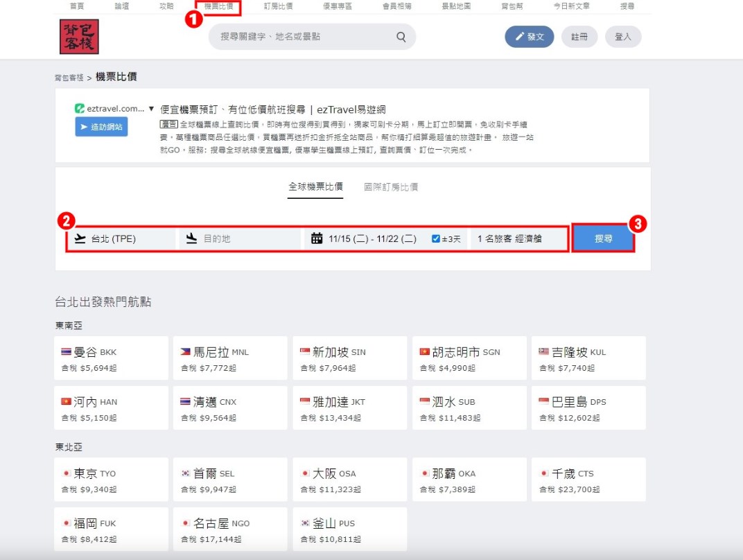Click the 造訪網站 visit website button
This screenshot has width=743, height=560.
click(x=101, y=127)
